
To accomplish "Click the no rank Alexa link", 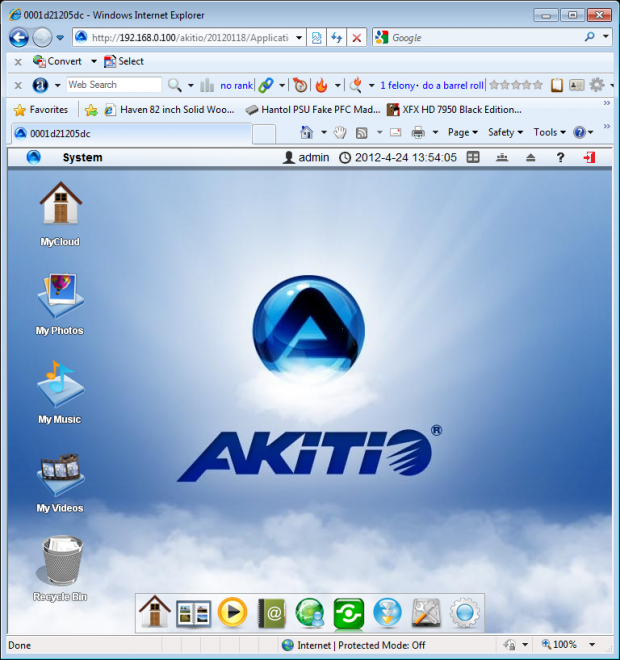I will pyautogui.click(x=236, y=85).
